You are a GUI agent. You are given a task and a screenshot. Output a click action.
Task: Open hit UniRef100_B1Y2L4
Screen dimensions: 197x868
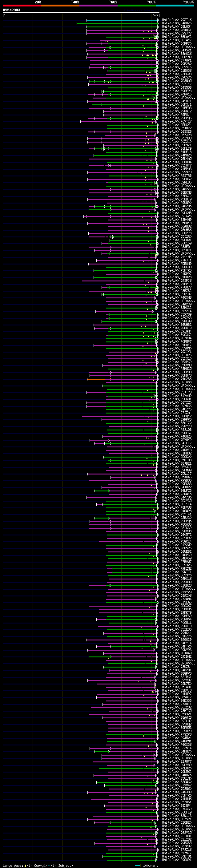pos(177,311)
